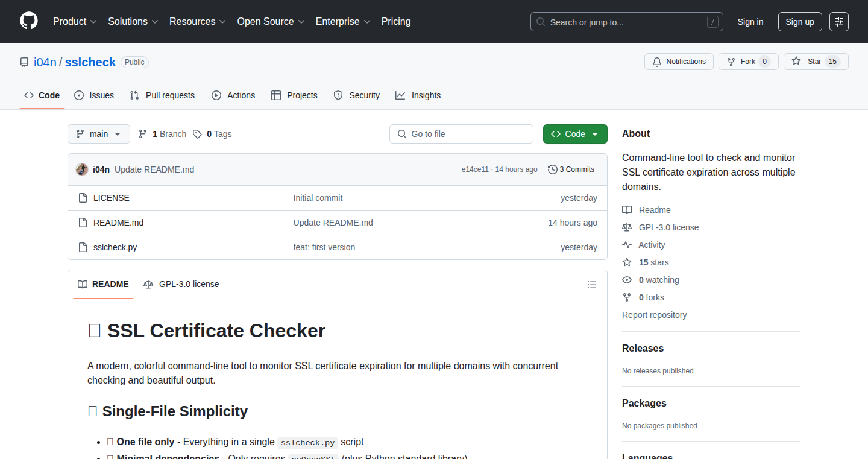Expand the Resources menu
Viewport: 868px width, 459px height.
198,21
